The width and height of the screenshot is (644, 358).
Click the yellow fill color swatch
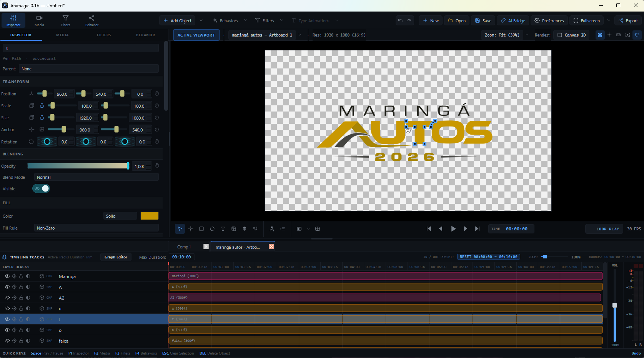(x=150, y=216)
